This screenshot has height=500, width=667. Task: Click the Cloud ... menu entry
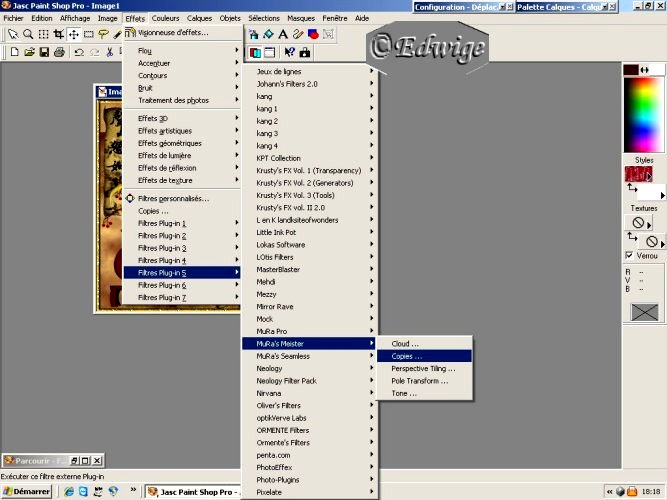[x=425, y=344]
